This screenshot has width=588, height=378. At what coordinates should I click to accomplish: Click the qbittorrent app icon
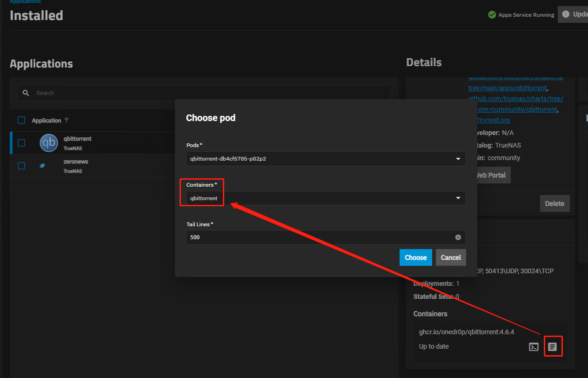click(48, 143)
